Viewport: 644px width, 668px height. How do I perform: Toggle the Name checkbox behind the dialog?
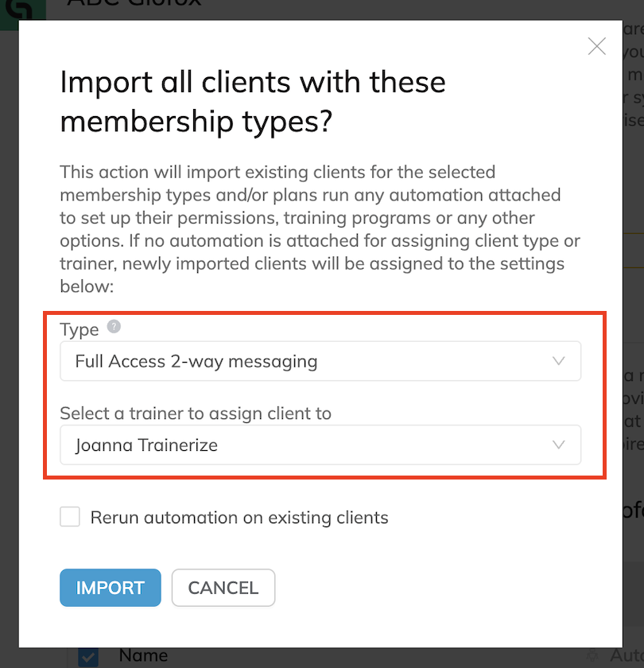(88, 657)
